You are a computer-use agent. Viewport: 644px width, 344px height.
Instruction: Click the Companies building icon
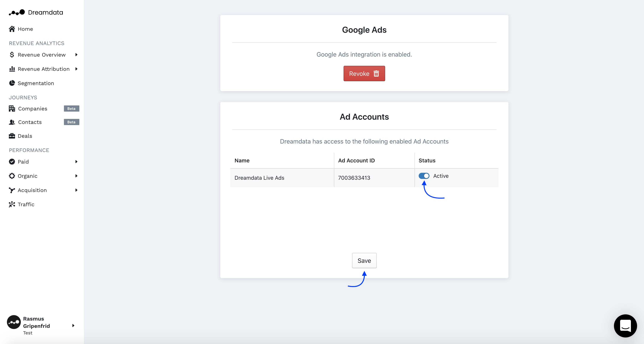point(12,109)
